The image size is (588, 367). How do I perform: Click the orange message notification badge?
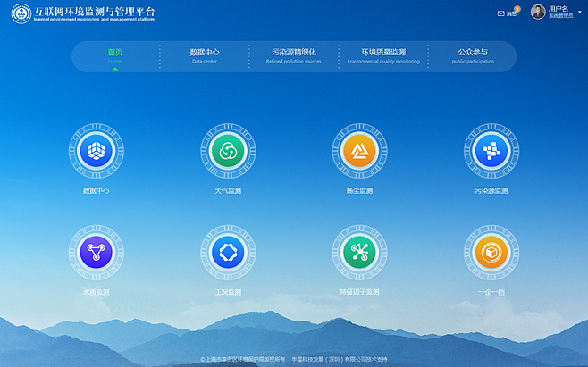pos(517,9)
